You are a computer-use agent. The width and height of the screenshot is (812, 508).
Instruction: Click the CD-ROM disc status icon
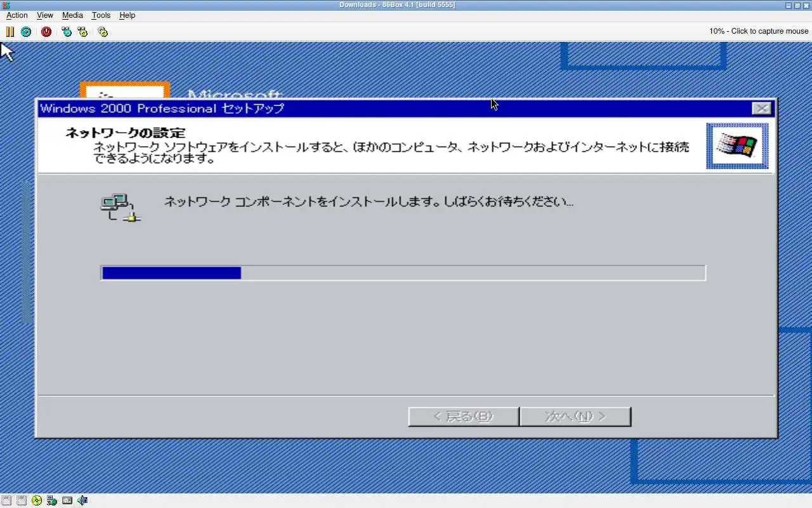(37, 500)
